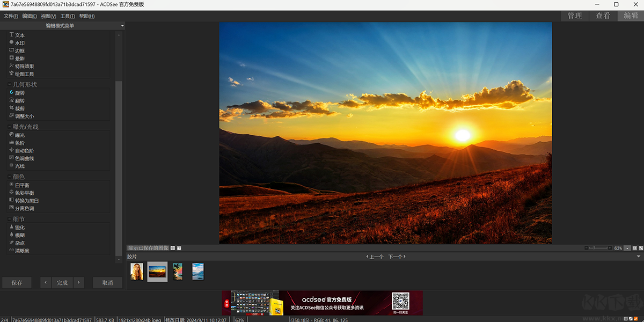Image resolution: width=644 pixels, height=322 pixels.
Task: Open the 编辑模式菜单 dropdown
Action: point(62,26)
